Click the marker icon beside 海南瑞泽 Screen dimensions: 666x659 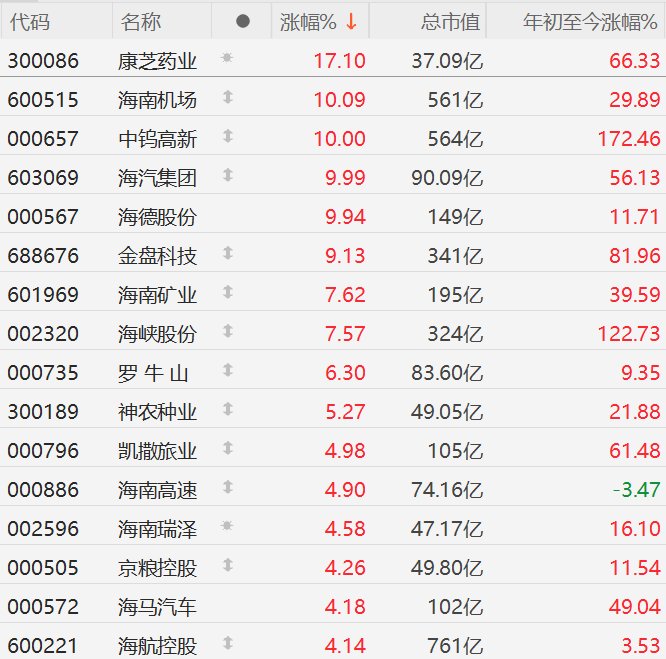coord(227,526)
